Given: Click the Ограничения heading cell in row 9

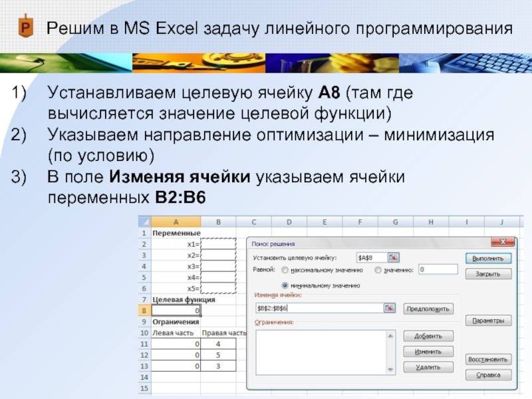Looking at the screenshot, I should pyautogui.click(x=176, y=322).
